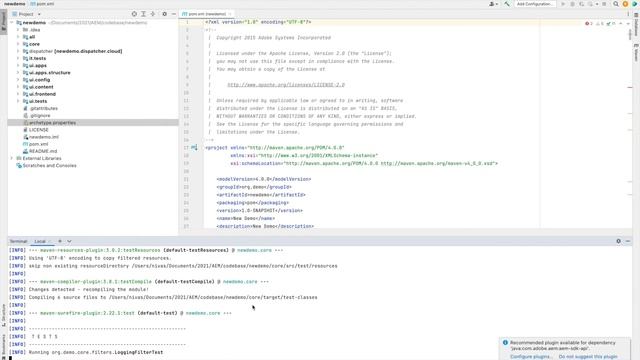Click Do not suggest this plugin link
Screen dimensions: 640x360
(x=588, y=357)
